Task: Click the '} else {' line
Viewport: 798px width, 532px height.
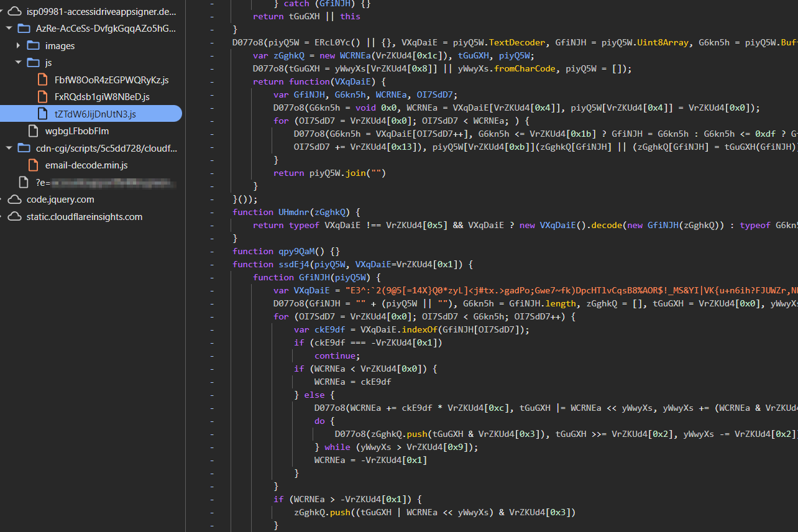Action: click(x=314, y=395)
